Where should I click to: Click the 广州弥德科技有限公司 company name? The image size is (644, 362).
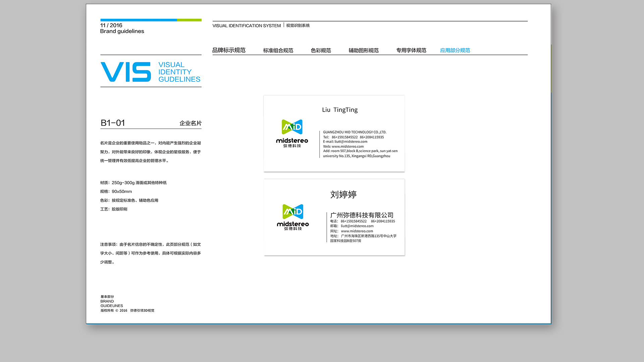coord(362,215)
